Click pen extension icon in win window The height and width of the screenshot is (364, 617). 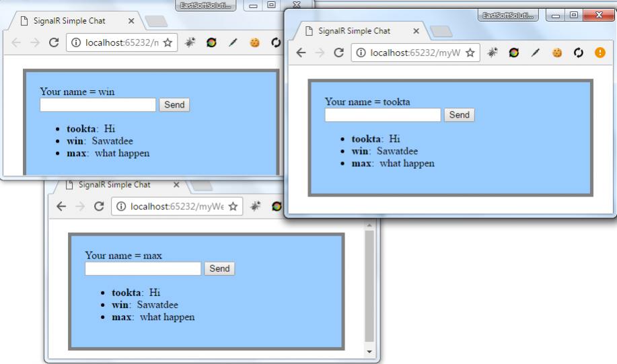click(233, 42)
